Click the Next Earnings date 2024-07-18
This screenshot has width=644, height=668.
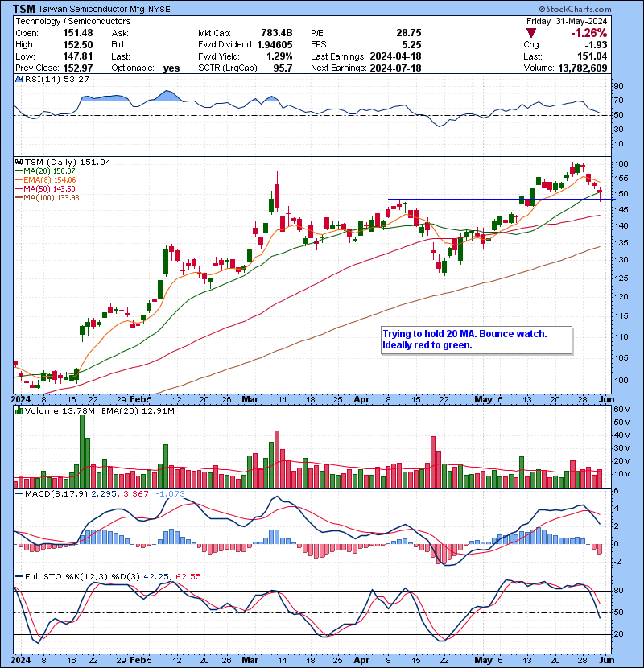pos(395,68)
